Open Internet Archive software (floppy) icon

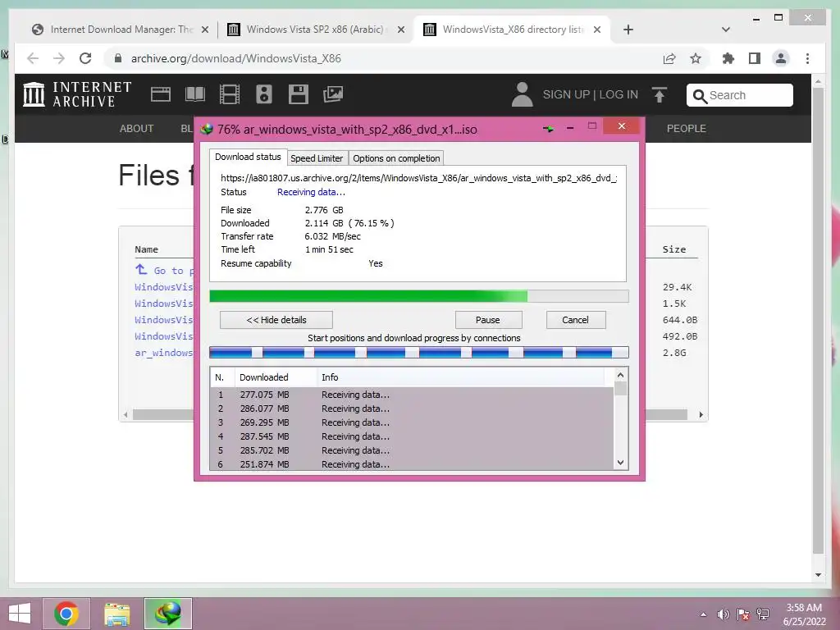tap(299, 94)
